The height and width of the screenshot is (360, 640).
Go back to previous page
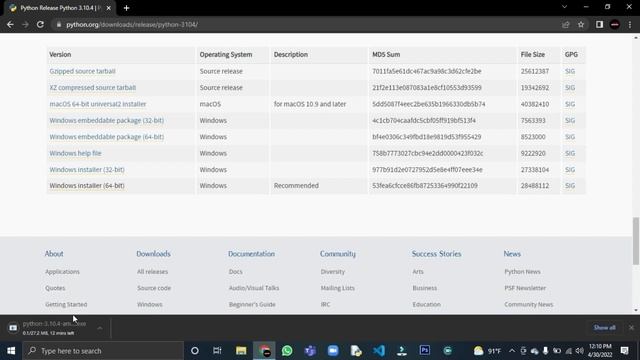10,24
